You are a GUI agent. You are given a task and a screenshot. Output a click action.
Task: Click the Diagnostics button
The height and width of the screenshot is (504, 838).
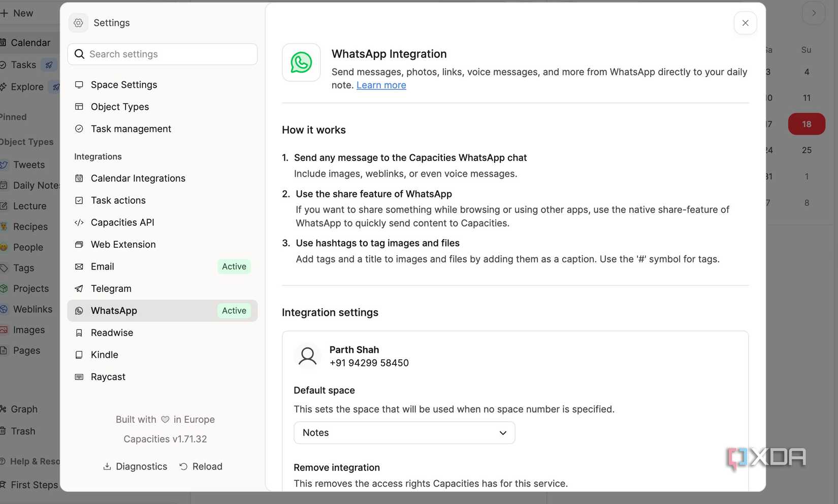135,466
